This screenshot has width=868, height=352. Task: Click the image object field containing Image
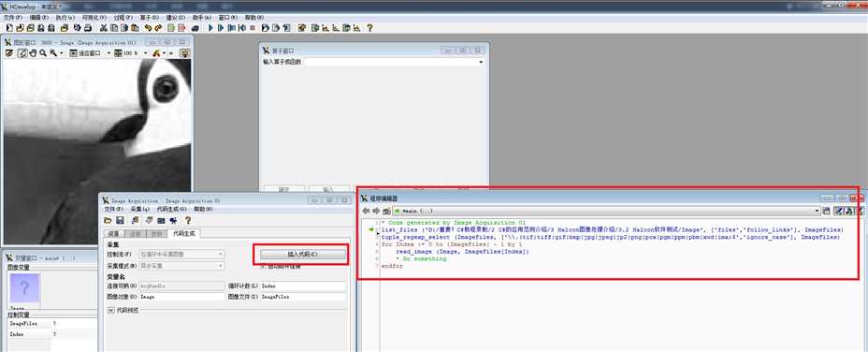pos(182,297)
